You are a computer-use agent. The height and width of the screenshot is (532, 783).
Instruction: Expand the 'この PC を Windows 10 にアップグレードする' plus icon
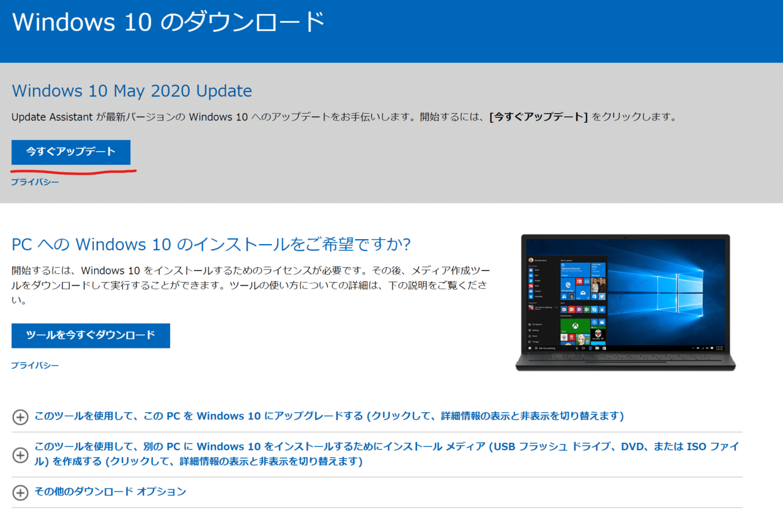point(20,417)
